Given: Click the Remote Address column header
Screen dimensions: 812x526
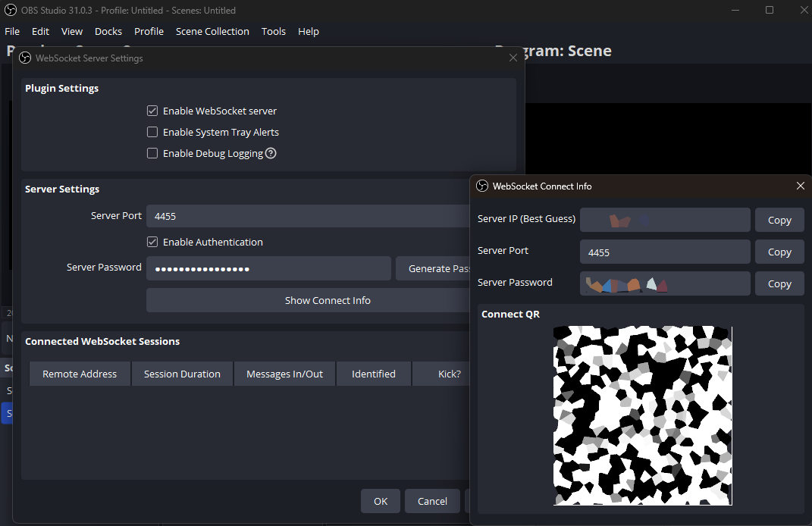Looking at the screenshot, I should tap(80, 374).
